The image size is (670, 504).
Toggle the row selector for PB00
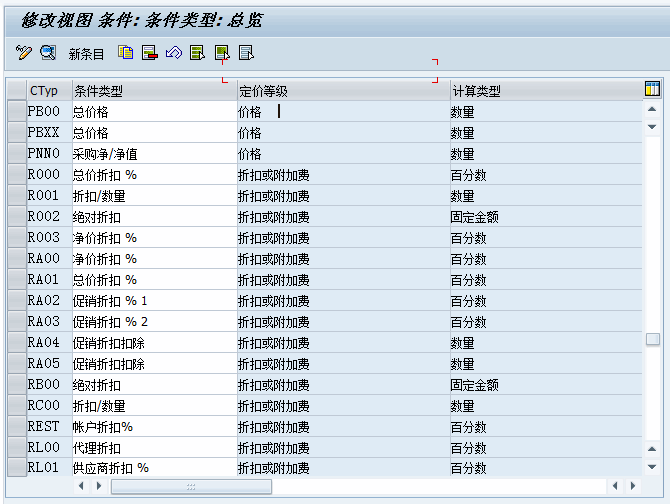pos(17,111)
